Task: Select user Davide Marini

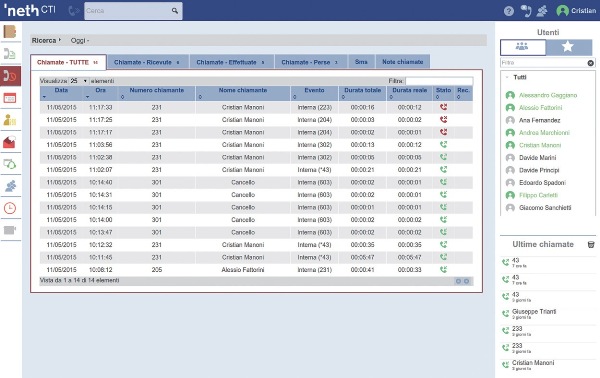Action: click(x=537, y=158)
